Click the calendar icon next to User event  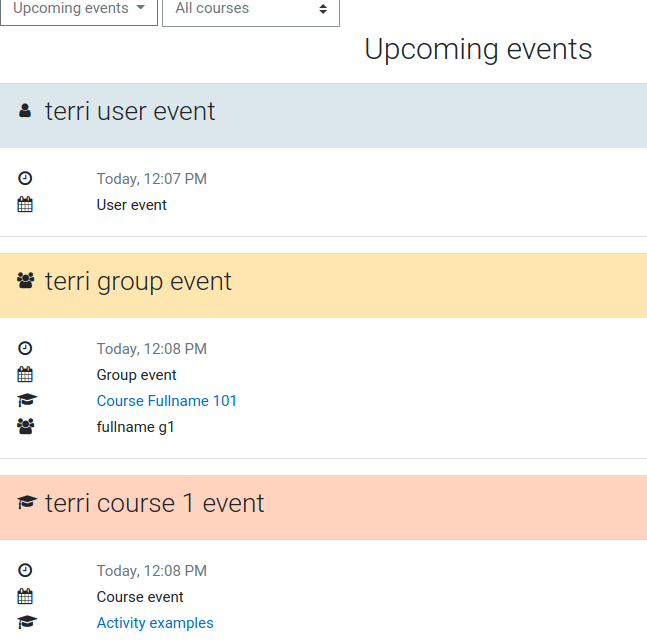pyautogui.click(x=25, y=204)
